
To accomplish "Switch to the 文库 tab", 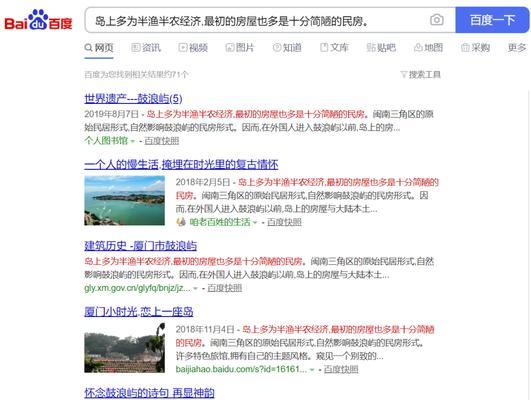I will click(334, 48).
